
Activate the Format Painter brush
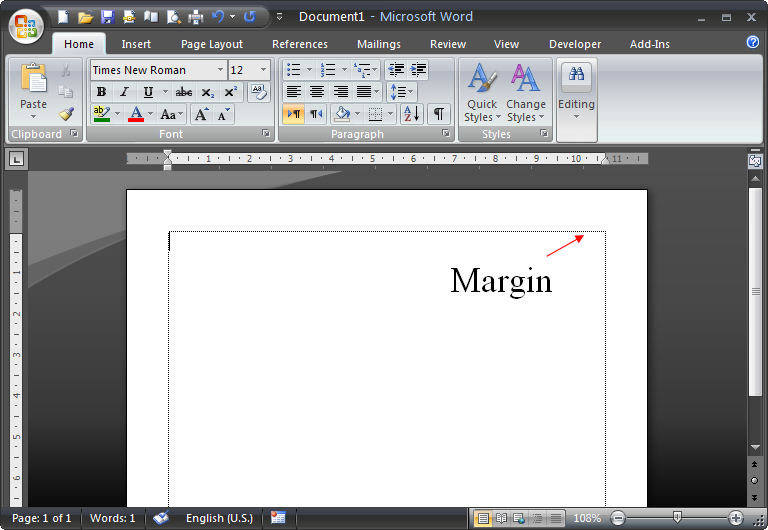pyautogui.click(x=66, y=114)
